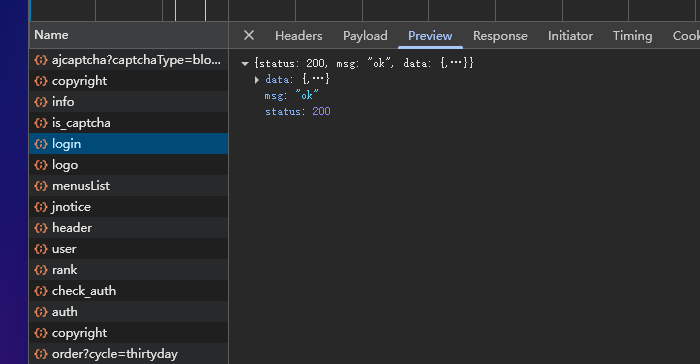Switch to the Headers tab
The width and height of the screenshot is (700, 364).
tap(299, 36)
